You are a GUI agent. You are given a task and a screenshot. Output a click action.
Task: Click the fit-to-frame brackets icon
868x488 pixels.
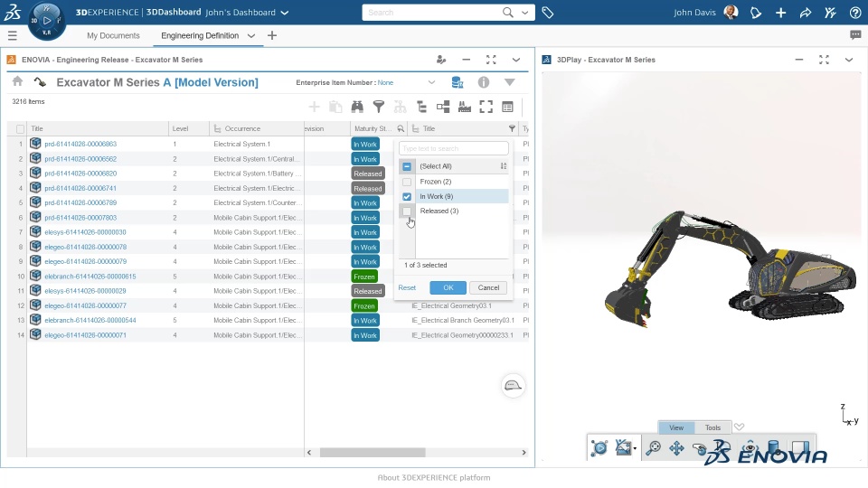click(x=486, y=107)
